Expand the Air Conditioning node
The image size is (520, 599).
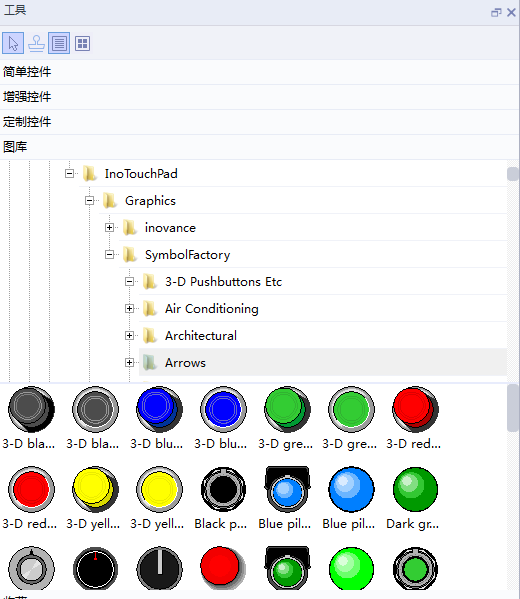[130, 309]
